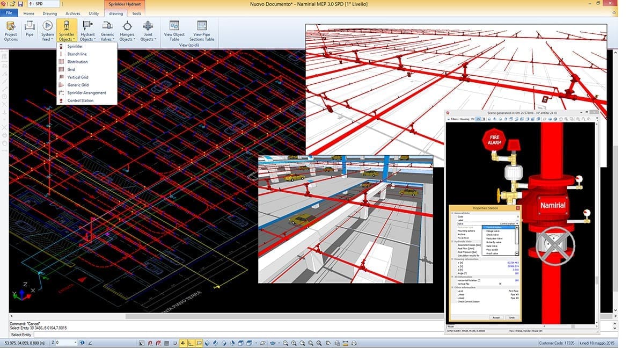Image resolution: width=644 pixels, height=348 pixels.
Task: Pick the Vertical Grid sprinkler option
Action: 78,77
